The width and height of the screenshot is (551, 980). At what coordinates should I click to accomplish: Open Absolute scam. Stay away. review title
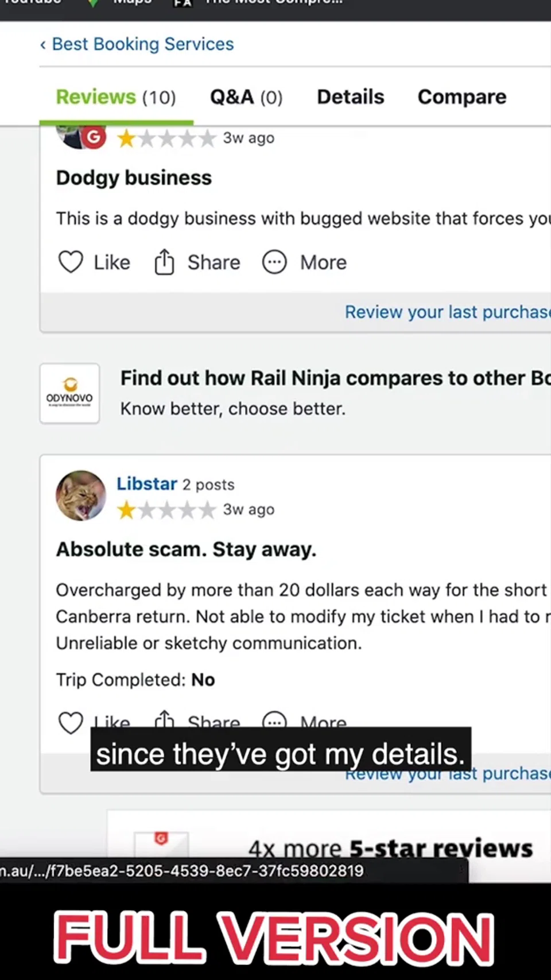[x=186, y=549]
